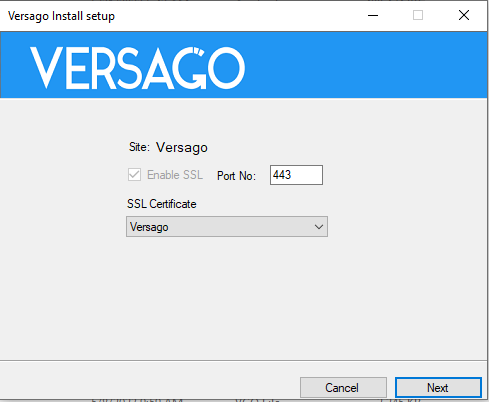Click the Versago logo banner
The width and height of the screenshot is (489, 402).
244,65
